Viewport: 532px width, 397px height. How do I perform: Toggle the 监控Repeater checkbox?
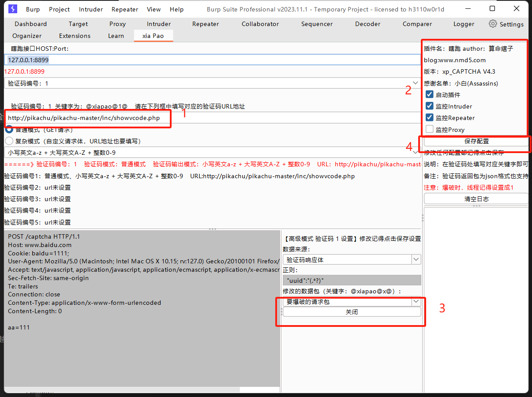tap(429, 118)
